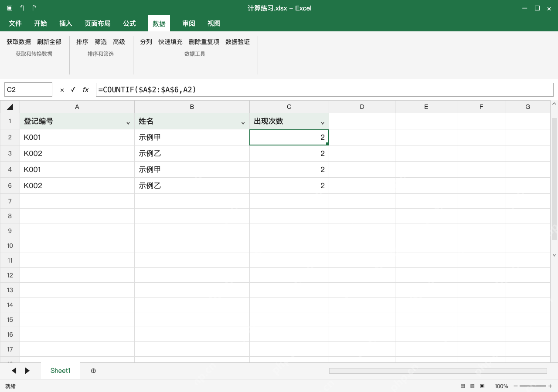
Task: Confirm the formula with the checkmark icon
Action: [x=73, y=90]
